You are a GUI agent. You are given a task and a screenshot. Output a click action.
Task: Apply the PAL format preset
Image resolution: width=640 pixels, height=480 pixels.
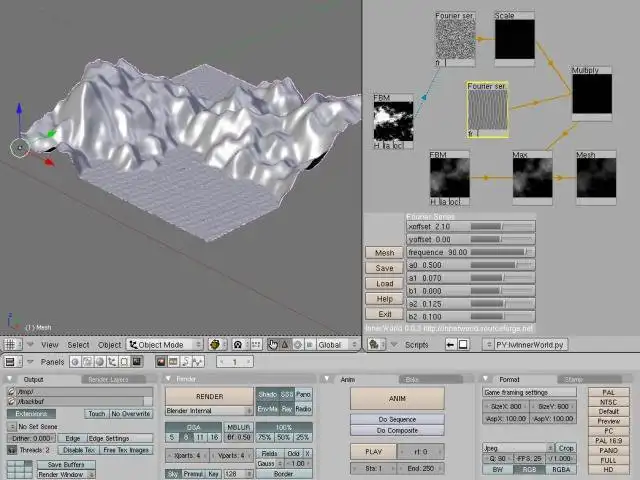[609, 392]
